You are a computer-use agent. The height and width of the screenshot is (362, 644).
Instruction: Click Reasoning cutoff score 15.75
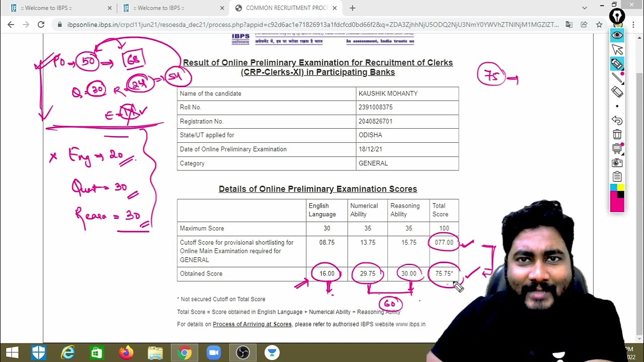(x=409, y=242)
